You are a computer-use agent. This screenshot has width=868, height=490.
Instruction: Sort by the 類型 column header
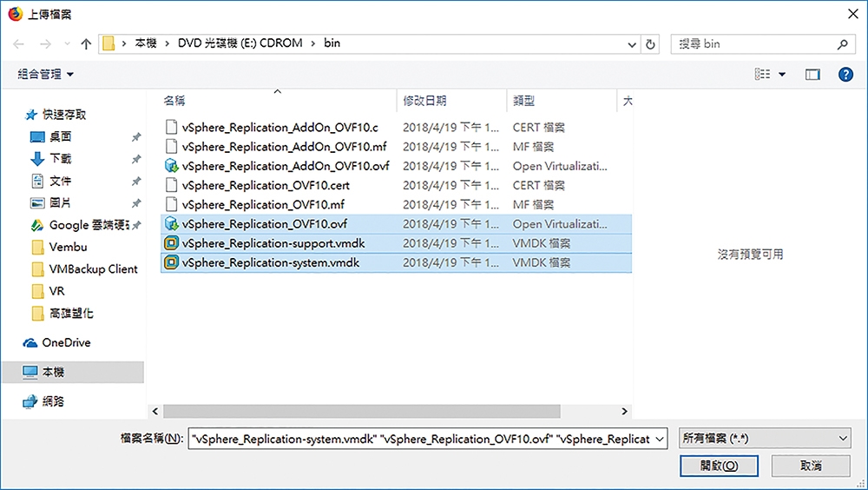(x=523, y=100)
